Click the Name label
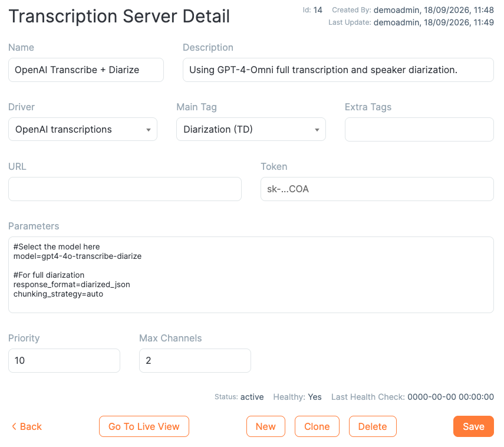 point(21,47)
